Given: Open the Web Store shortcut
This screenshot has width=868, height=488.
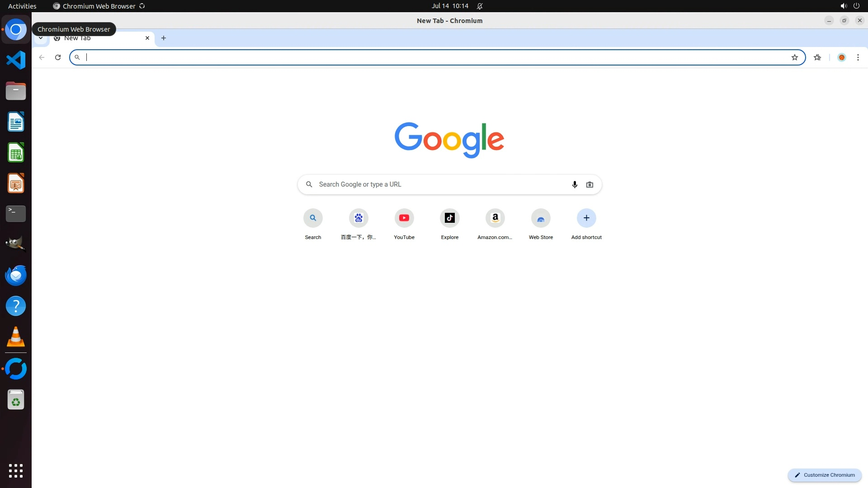Looking at the screenshot, I should [541, 218].
